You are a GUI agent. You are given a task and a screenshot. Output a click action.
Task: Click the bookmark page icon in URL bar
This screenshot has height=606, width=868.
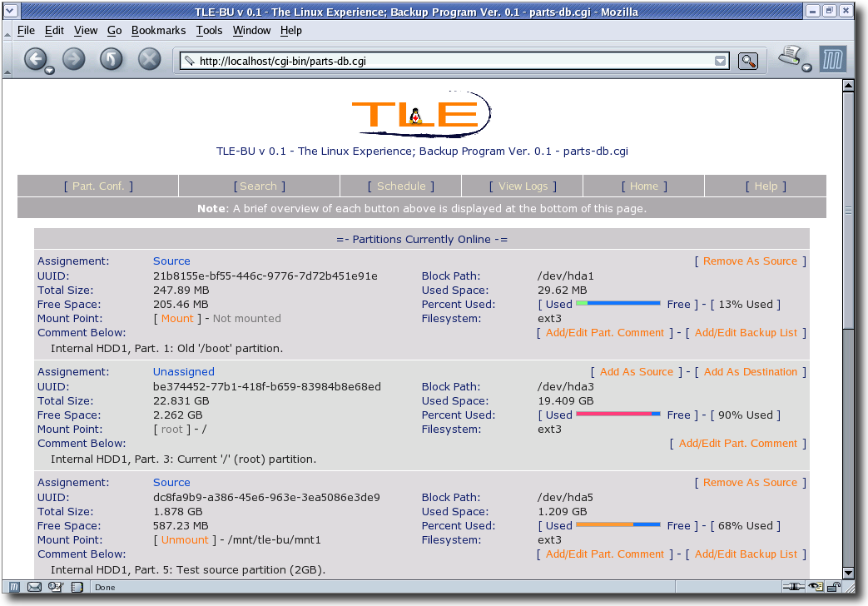(189, 61)
